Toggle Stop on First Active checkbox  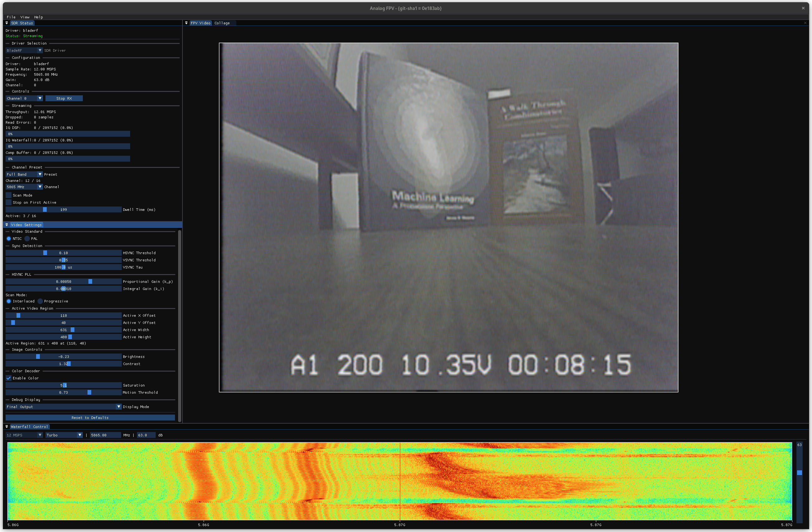8,202
